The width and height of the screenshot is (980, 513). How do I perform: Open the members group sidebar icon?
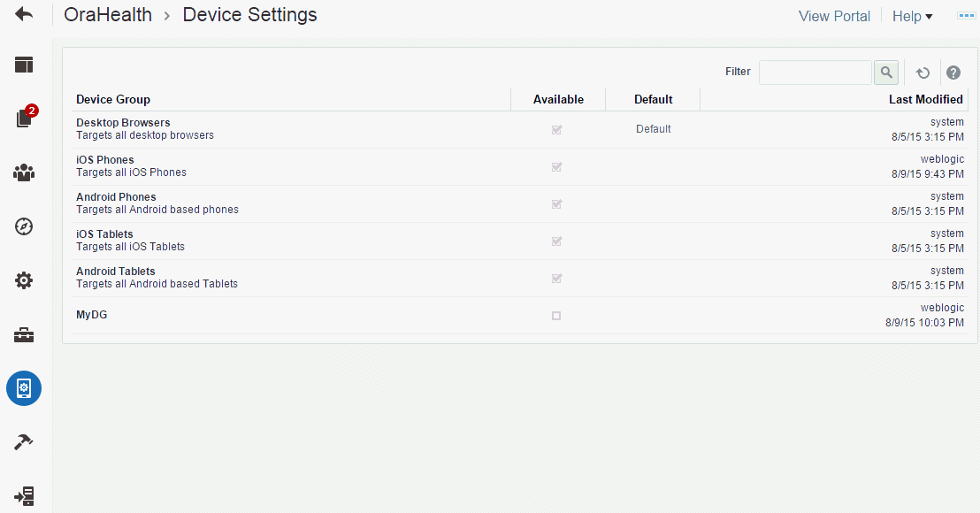pos(24,172)
